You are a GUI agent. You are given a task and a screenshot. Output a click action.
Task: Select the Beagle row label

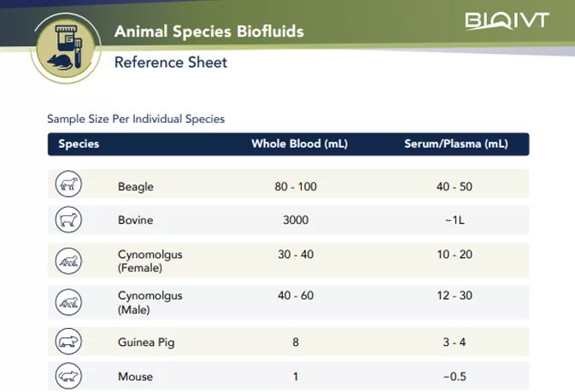136,185
